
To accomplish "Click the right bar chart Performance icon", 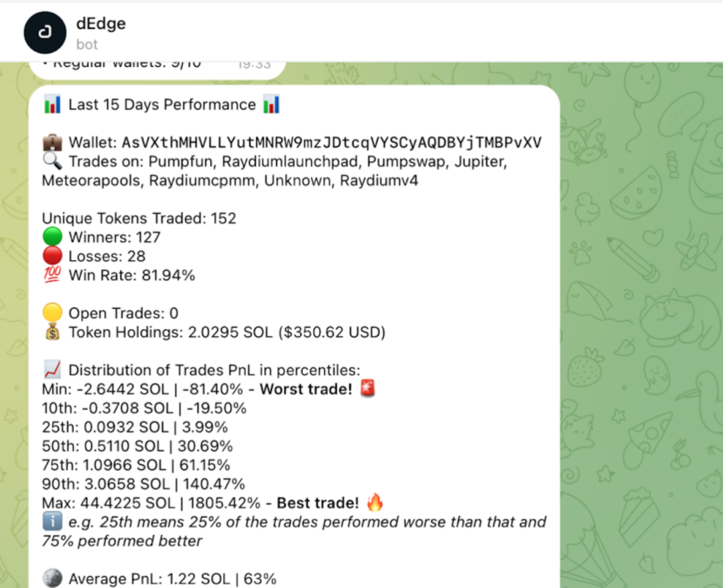I will [x=271, y=104].
